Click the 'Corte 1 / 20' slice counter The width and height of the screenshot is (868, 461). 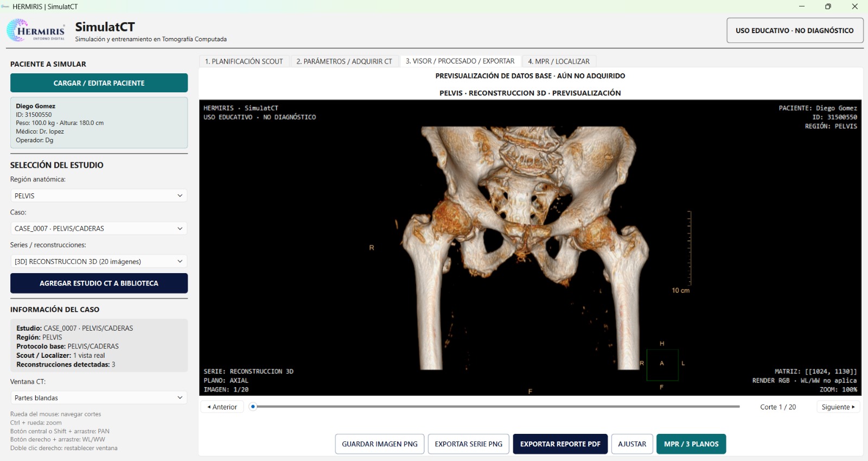(x=778, y=407)
